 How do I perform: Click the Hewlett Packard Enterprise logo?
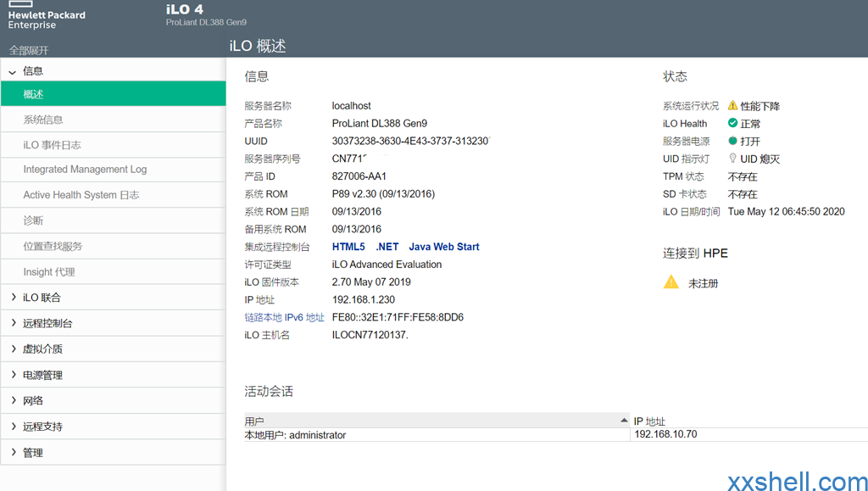click(47, 15)
